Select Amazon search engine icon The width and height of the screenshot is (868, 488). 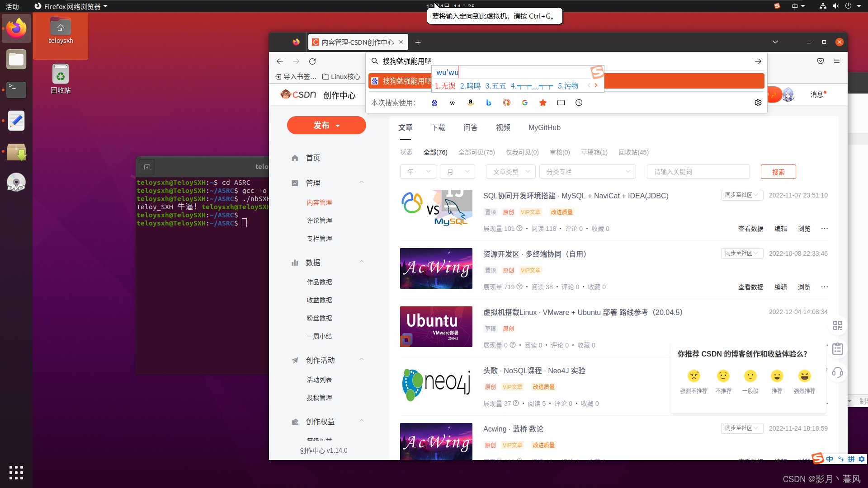pos(470,103)
